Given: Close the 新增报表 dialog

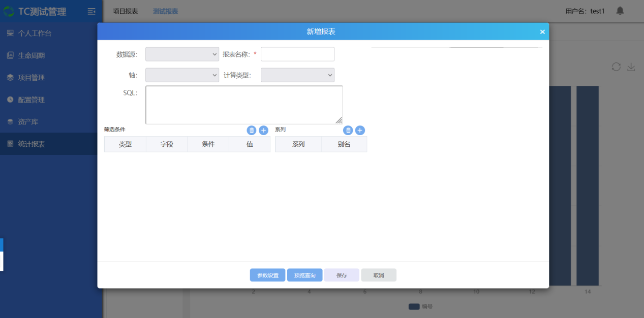Looking at the screenshot, I should (542, 31).
